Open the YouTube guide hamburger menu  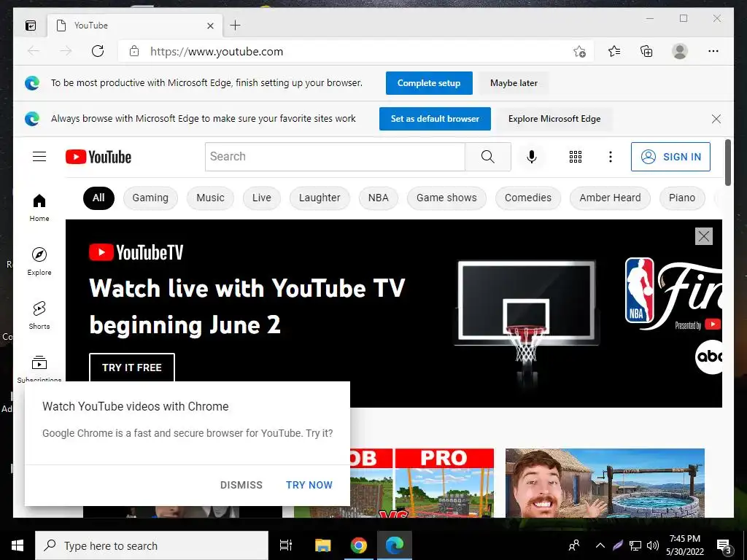(39, 157)
